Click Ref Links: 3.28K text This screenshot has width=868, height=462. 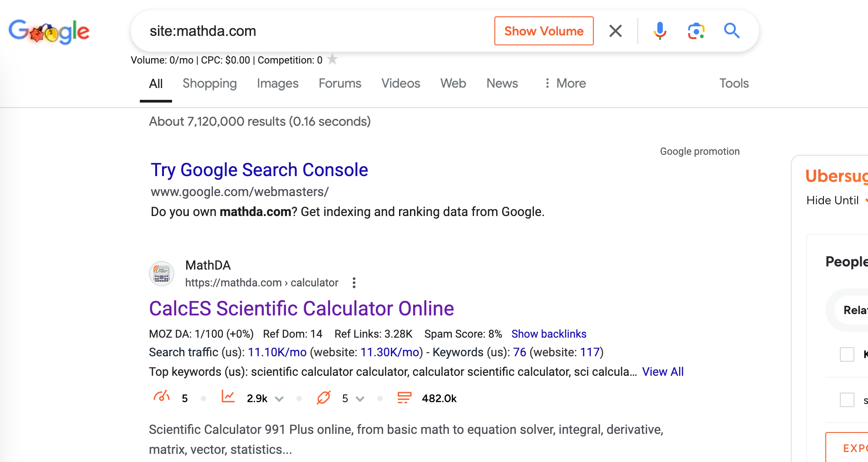coord(373,334)
